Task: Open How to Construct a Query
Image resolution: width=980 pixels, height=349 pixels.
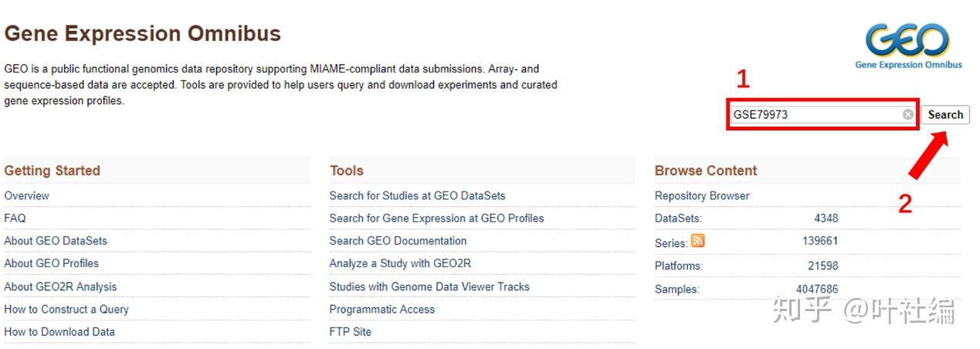Action: (x=66, y=309)
